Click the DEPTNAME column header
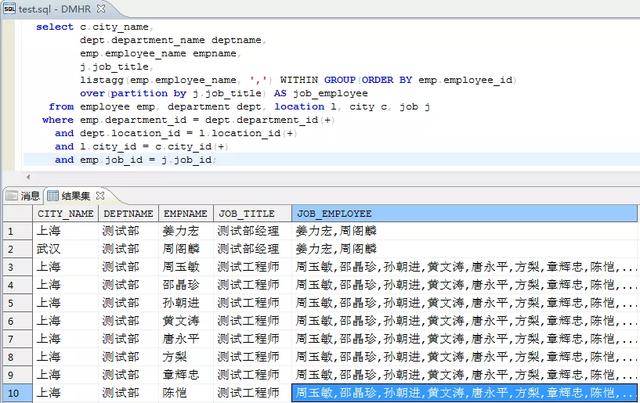Screen dimensions: 640x403 [128, 214]
